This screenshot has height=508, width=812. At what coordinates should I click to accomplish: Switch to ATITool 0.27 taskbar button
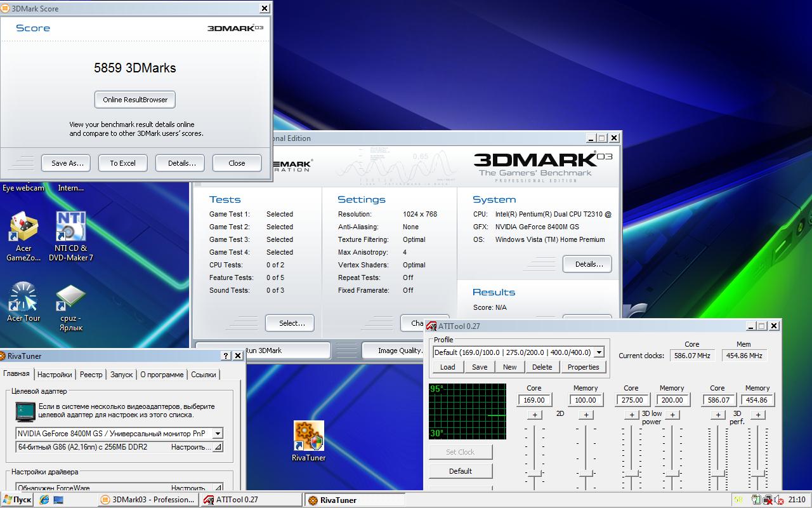(251, 500)
